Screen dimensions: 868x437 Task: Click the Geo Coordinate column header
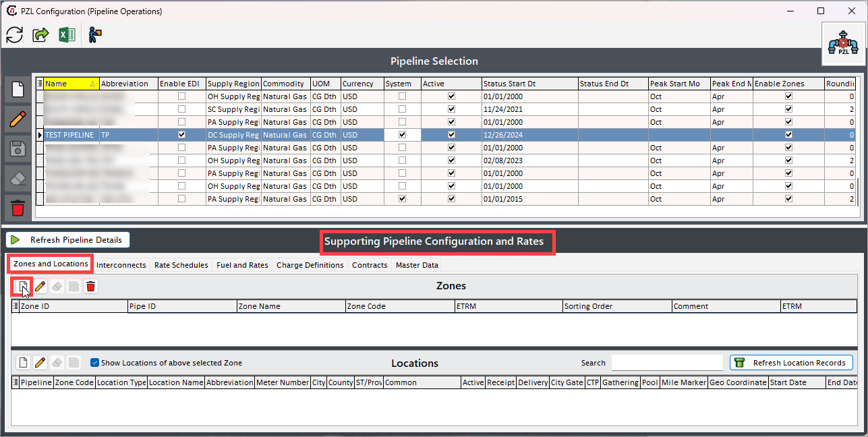coord(738,382)
